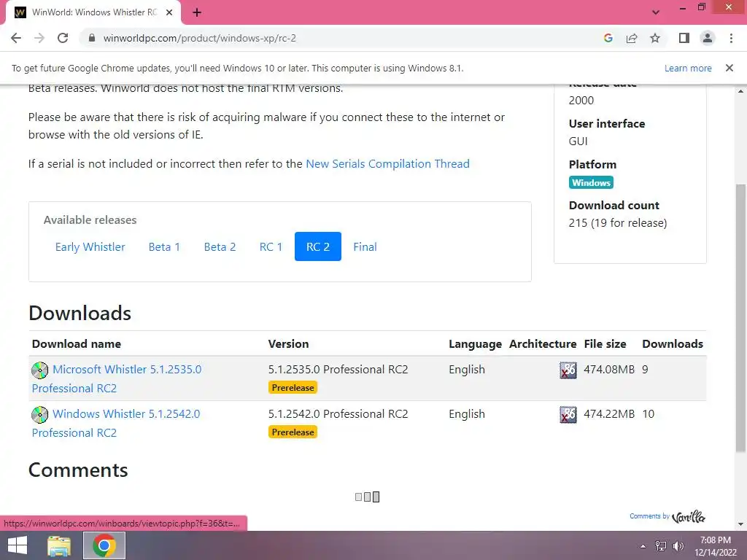Expand the tab search chevron
The height and width of the screenshot is (560, 747).
tap(656, 12)
